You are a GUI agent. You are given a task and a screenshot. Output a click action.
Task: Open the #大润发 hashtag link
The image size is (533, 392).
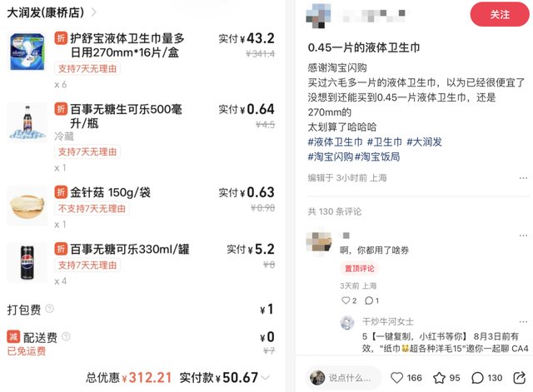coord(424,142)
